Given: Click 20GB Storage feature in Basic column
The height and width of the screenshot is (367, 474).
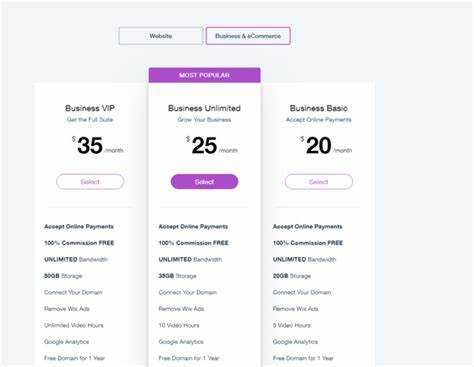Looking at the screenshot, I should click(292, 276).
